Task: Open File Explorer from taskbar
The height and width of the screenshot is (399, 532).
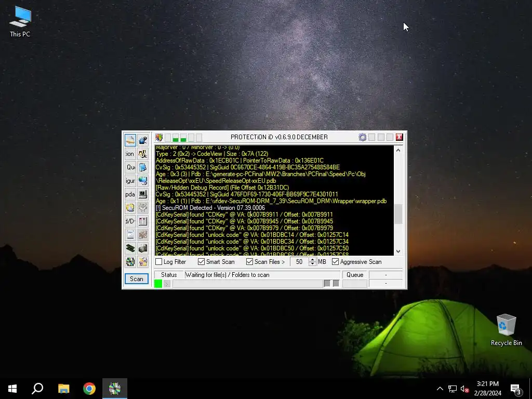Action: tap(63, 389)
